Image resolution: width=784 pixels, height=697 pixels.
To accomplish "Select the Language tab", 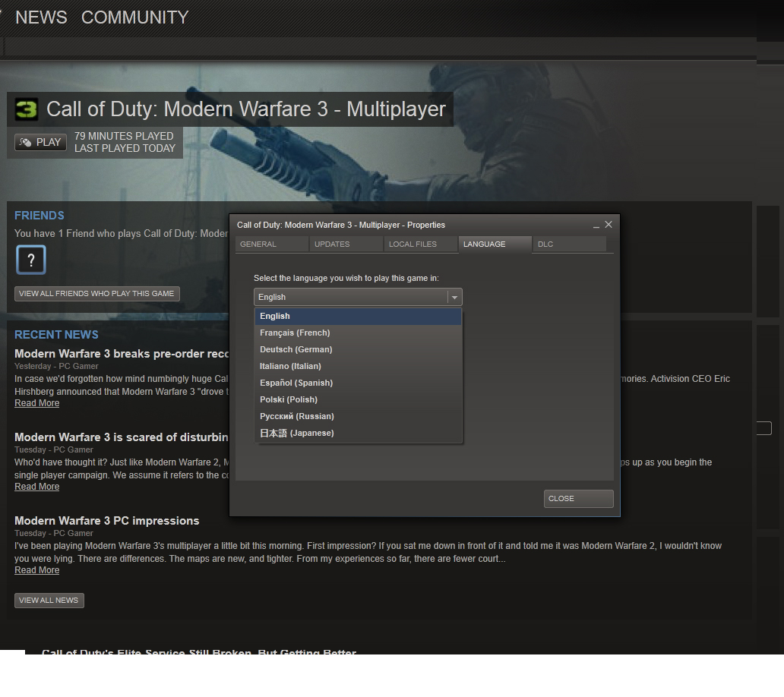I will [x=495, y=244].
